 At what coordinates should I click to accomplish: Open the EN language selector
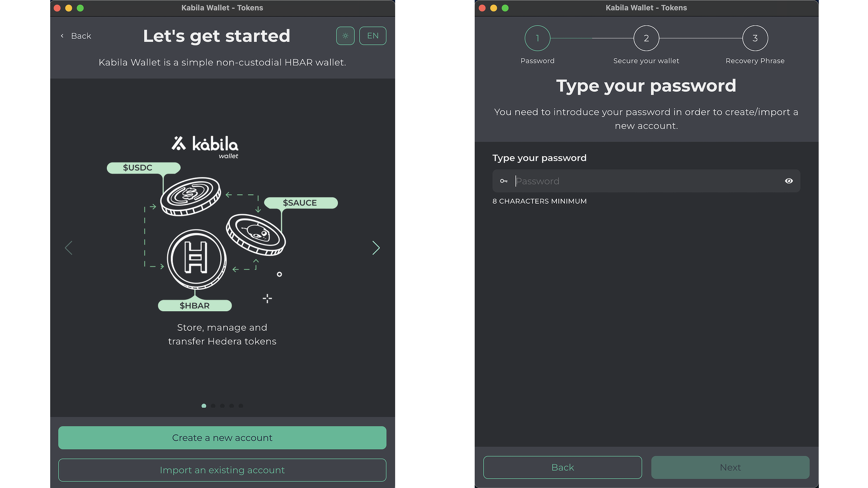click(x=373, y=36)
